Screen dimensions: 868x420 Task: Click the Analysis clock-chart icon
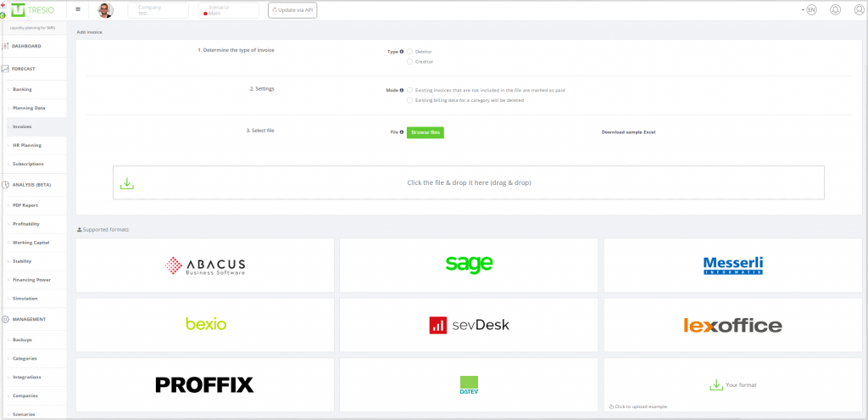[x=6, y=184]
